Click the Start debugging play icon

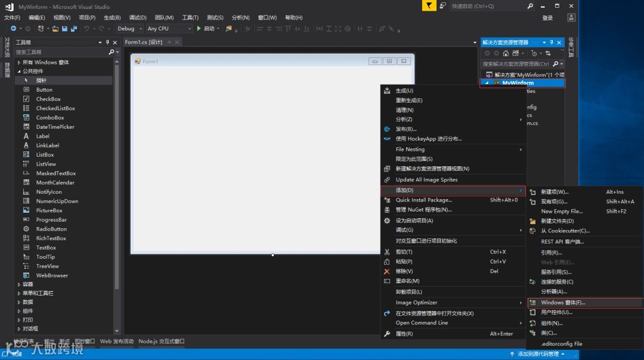tap(199, 29)
